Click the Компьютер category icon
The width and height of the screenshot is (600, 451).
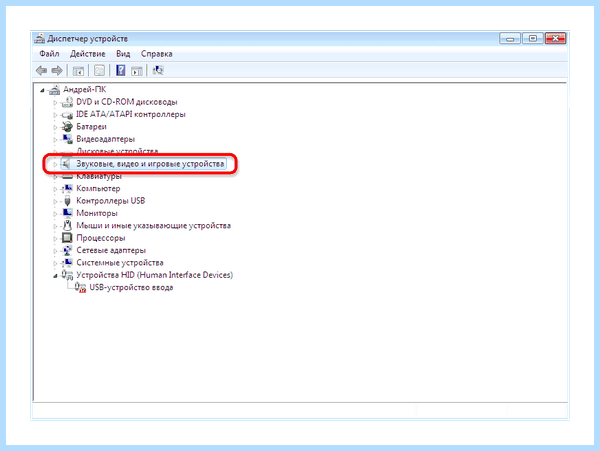[x=67, y=188]
